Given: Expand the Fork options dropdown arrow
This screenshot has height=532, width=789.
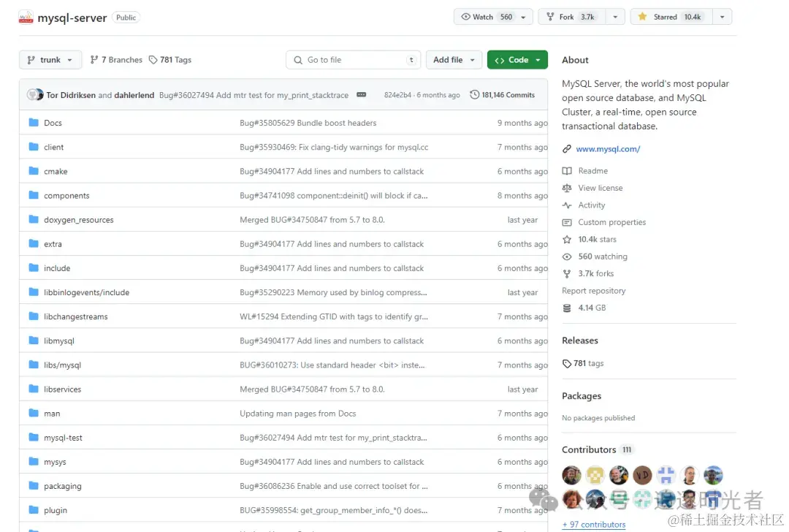Looking at the screenshot, I should click(615, 17).
